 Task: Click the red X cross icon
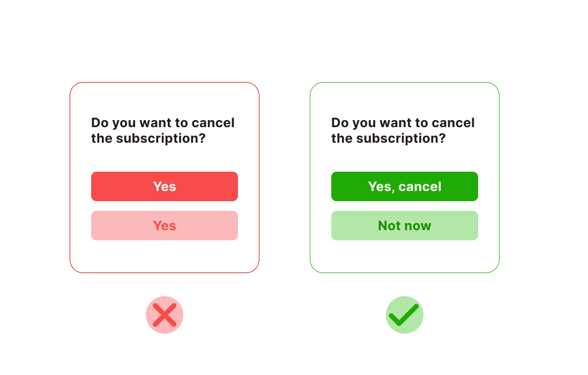click(x=165, y=315)
